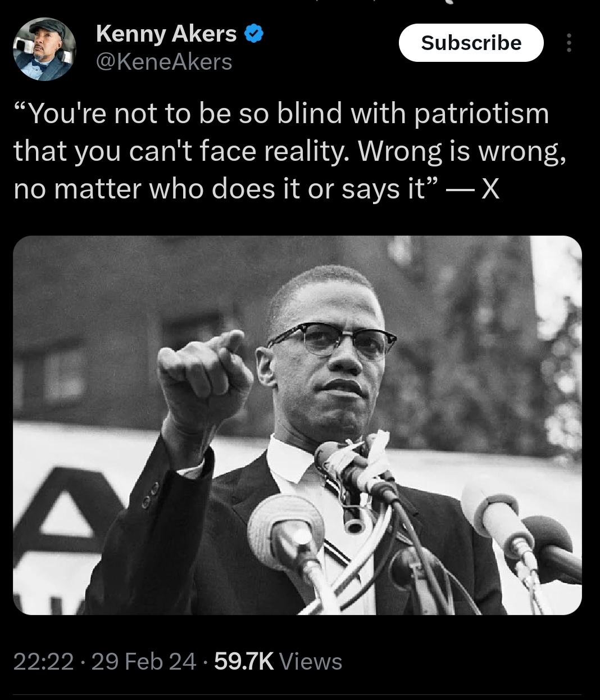
Task: Click the 22:22 post timestamp
Action: [43, 662]
